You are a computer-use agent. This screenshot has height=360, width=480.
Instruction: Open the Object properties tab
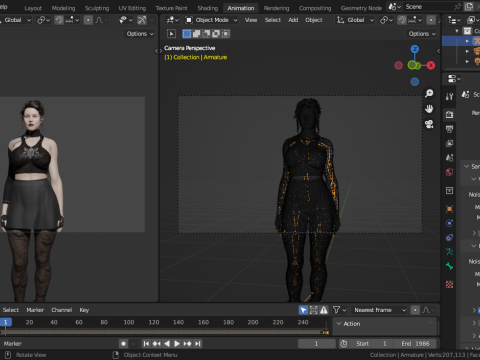449,209
